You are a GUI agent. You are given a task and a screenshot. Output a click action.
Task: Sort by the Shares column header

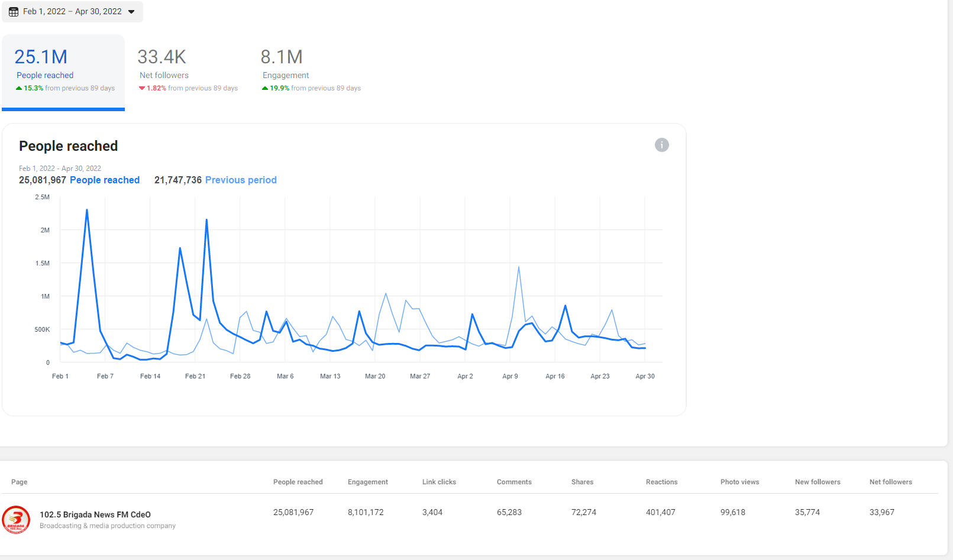tap(582, 482)
